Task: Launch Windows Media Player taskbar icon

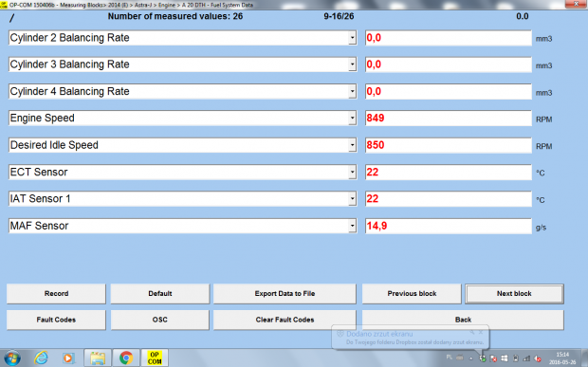Action: (x=68, y=358)
